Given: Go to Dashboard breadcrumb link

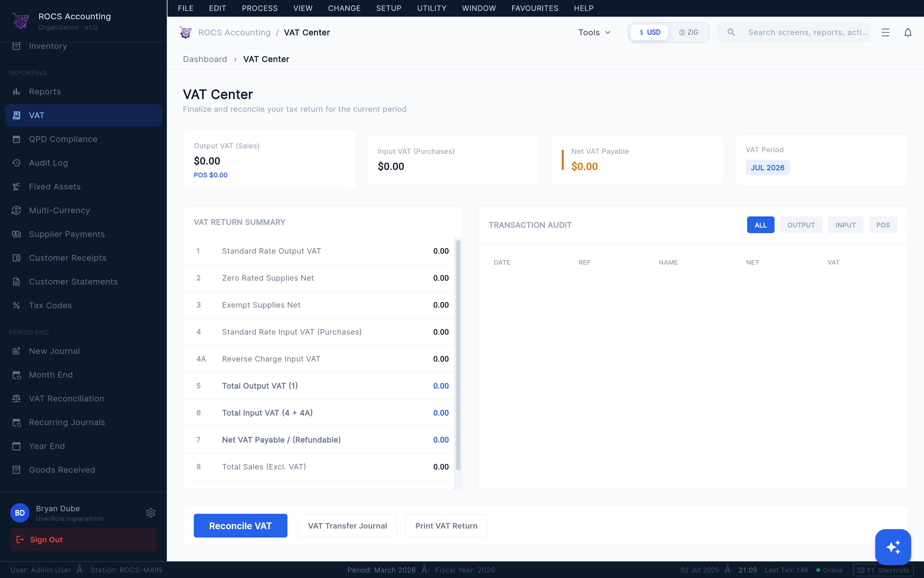Looking at the screenshot, I should 205,59.
